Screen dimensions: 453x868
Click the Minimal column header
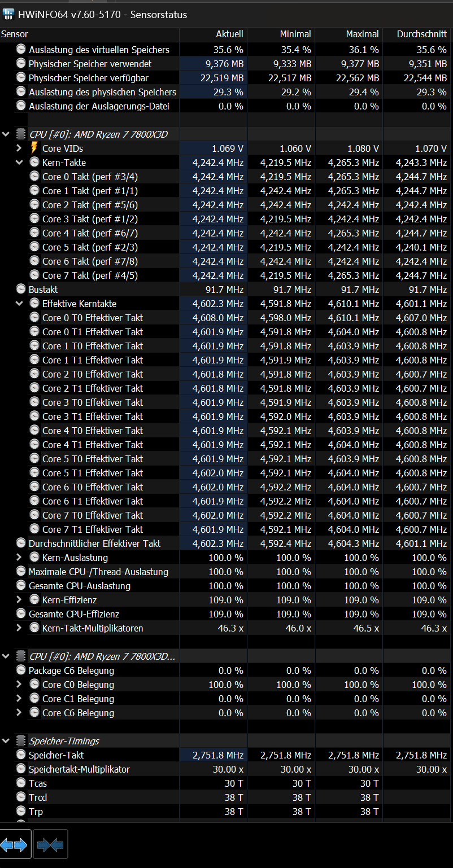(x=281, y=34)
